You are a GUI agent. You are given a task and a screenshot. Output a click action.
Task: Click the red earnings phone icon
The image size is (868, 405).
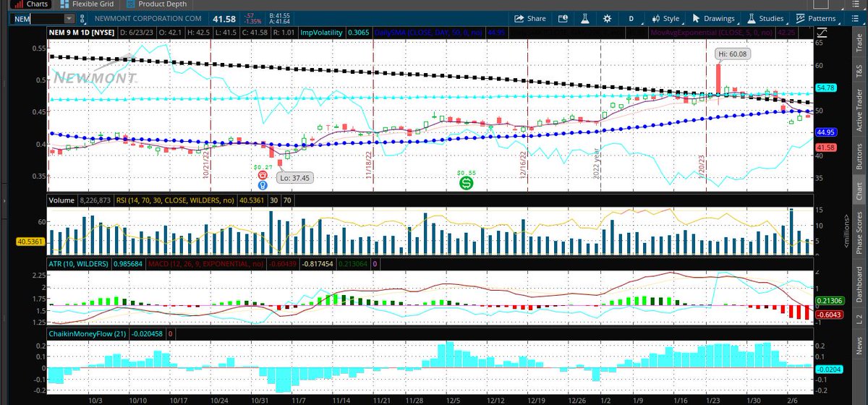pos(263,175)
